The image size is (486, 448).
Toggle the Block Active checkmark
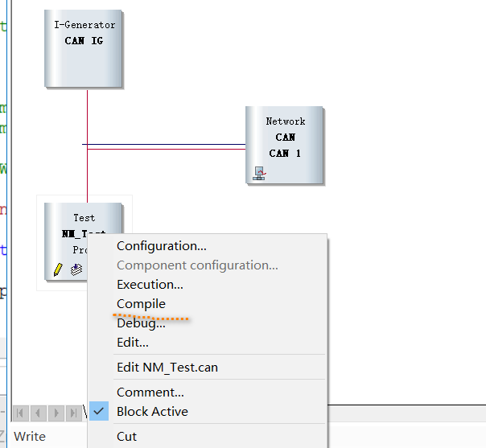click(x=99, y=411)
